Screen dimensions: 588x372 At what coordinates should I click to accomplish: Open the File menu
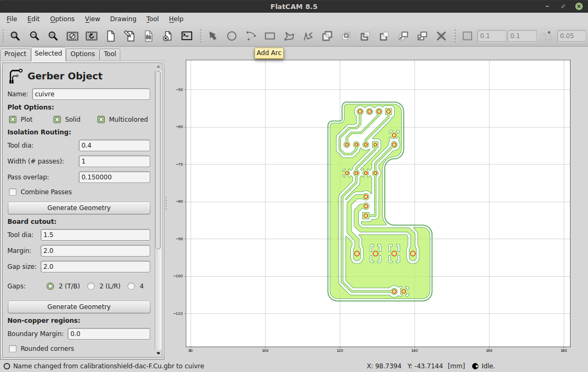point(12,19)
